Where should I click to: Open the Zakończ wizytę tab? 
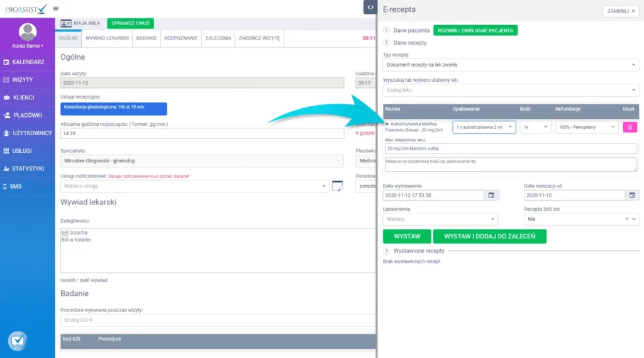coord(260,38)
